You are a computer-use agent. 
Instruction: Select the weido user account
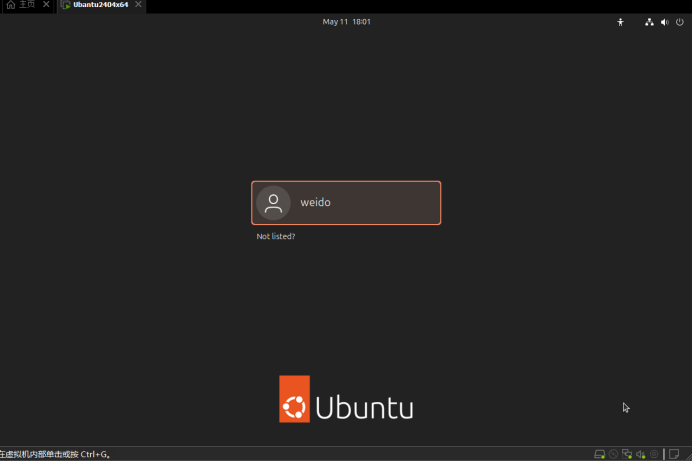[346, 203]
